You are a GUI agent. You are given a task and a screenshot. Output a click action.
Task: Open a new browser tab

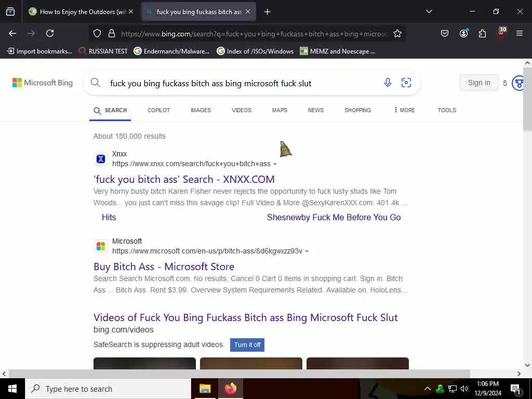pos(268,12)
